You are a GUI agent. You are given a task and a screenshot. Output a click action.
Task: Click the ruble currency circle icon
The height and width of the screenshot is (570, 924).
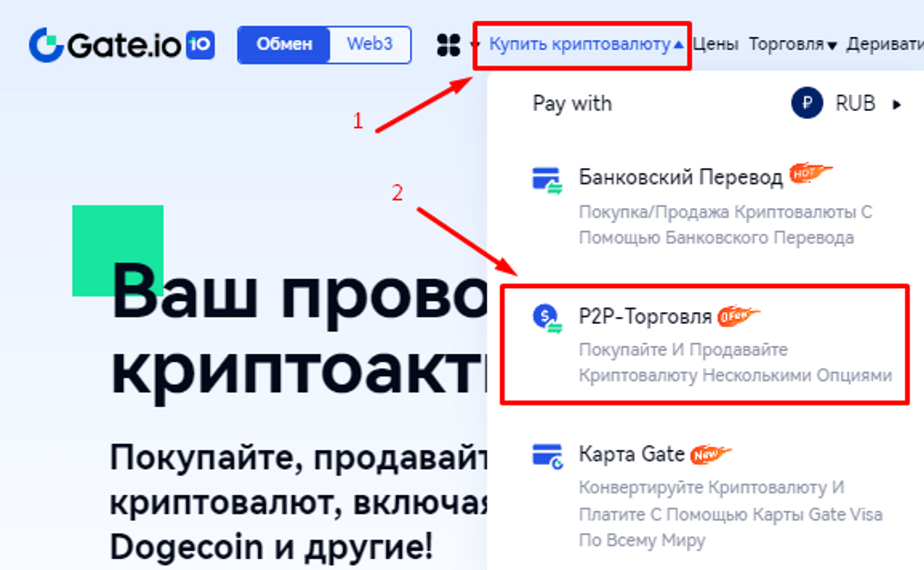(x=807, y=103)
